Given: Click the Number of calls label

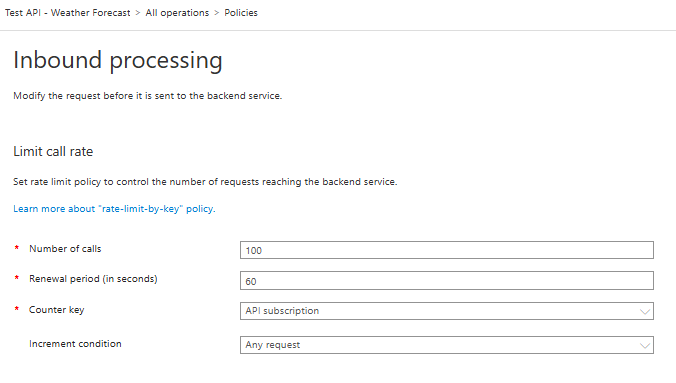Looking at the screenshot, I should click(65, 249).
